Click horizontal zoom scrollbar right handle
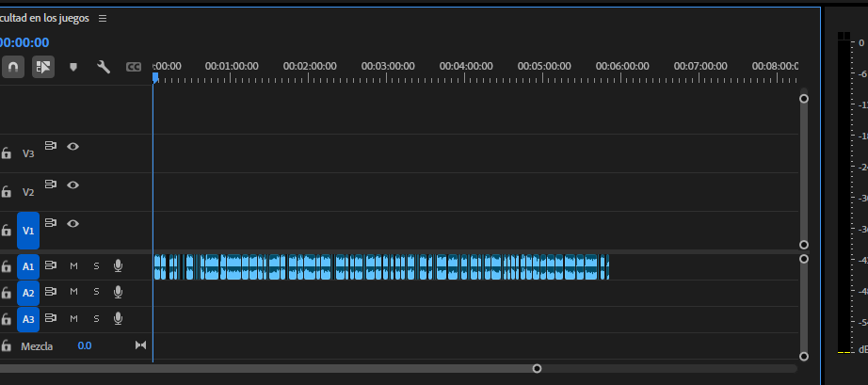Viewport: 868px width, 385px height. [537, 368]
